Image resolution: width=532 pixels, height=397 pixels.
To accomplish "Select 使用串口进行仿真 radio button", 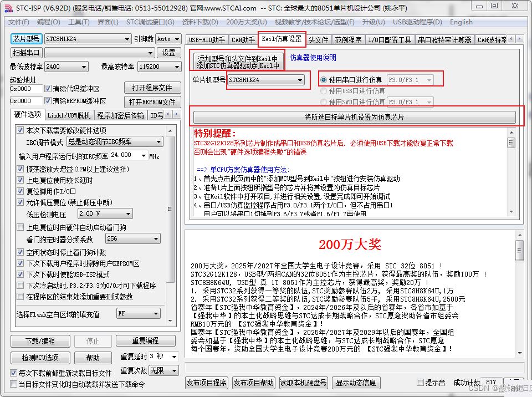I will tap(324, 80).
